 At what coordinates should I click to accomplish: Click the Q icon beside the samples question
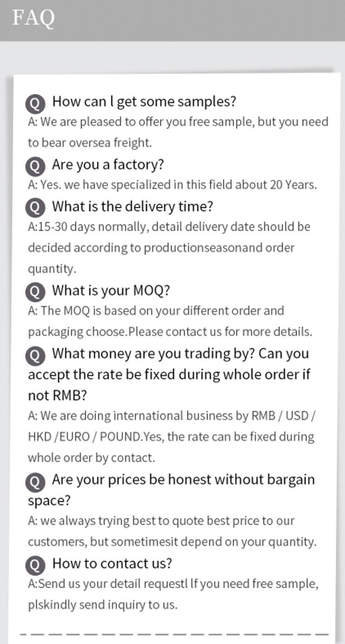coord(35,103)
